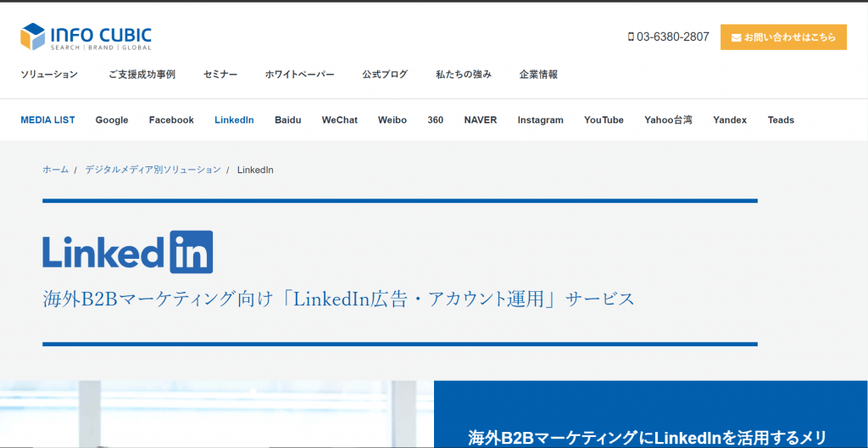Image resolution: width=868 pixels, height=448 pixels.
Task: Select 360 in the media list
Action: tap(436, 120)
